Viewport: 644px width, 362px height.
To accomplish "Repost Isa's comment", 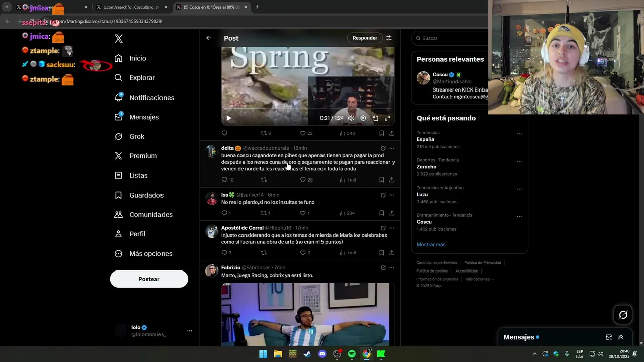I will coord(265,213).
